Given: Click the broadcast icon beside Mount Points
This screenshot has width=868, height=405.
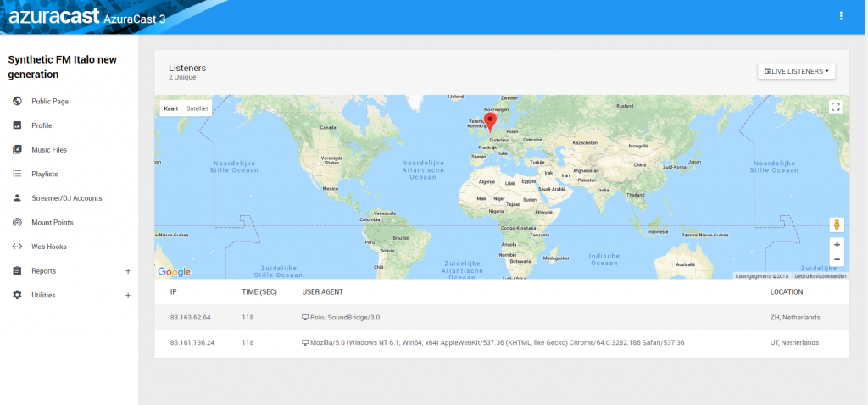Looking at the screenshot, I should [x=17, y=223].
